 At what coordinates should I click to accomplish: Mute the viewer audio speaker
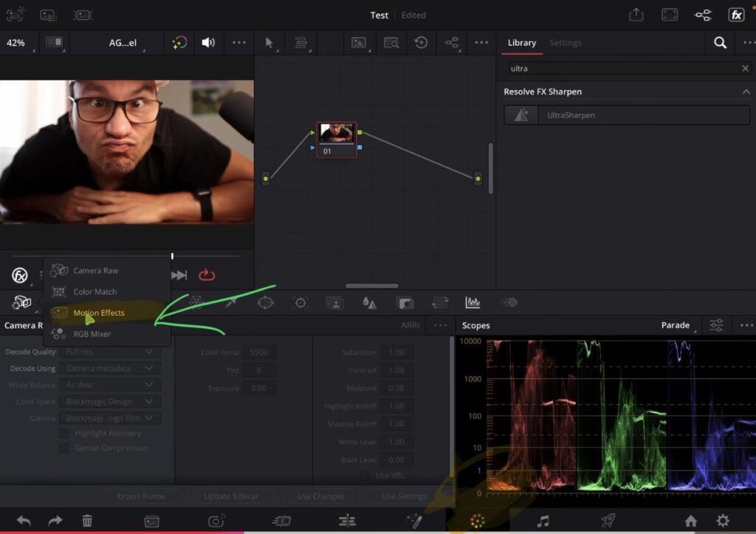point(207,43)
